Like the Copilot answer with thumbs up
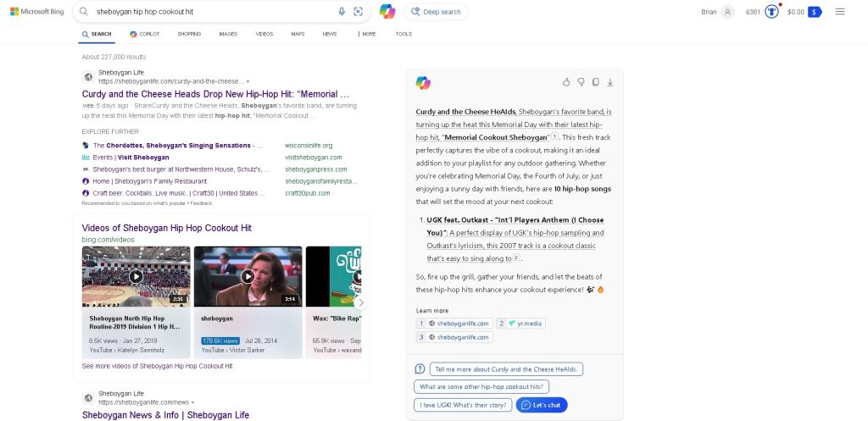Image resolution: width=868 pixels, height=421 pixels. pos(566,82)
